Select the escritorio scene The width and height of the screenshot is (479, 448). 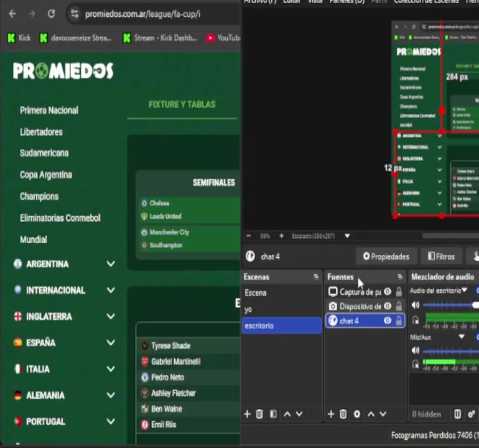point(281,325)
